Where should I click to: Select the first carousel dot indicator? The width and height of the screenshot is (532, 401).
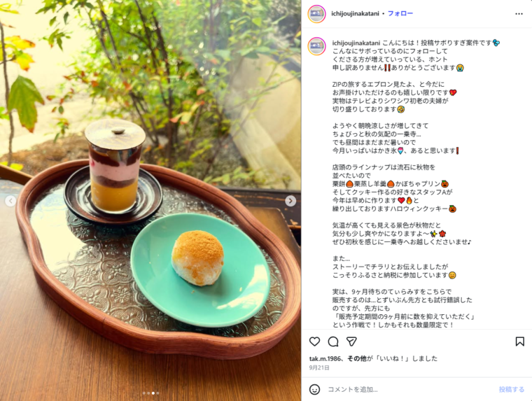(x=144, y=393)
